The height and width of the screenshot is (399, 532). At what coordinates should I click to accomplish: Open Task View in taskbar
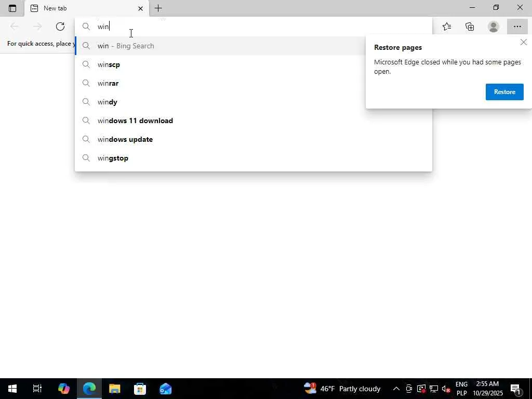click(37, 389)
